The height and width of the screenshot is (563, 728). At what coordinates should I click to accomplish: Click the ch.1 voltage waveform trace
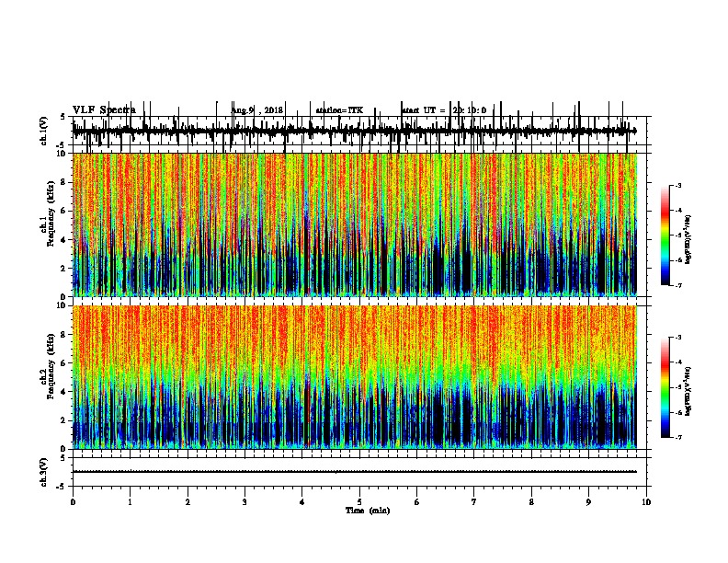tap(354, 131)
